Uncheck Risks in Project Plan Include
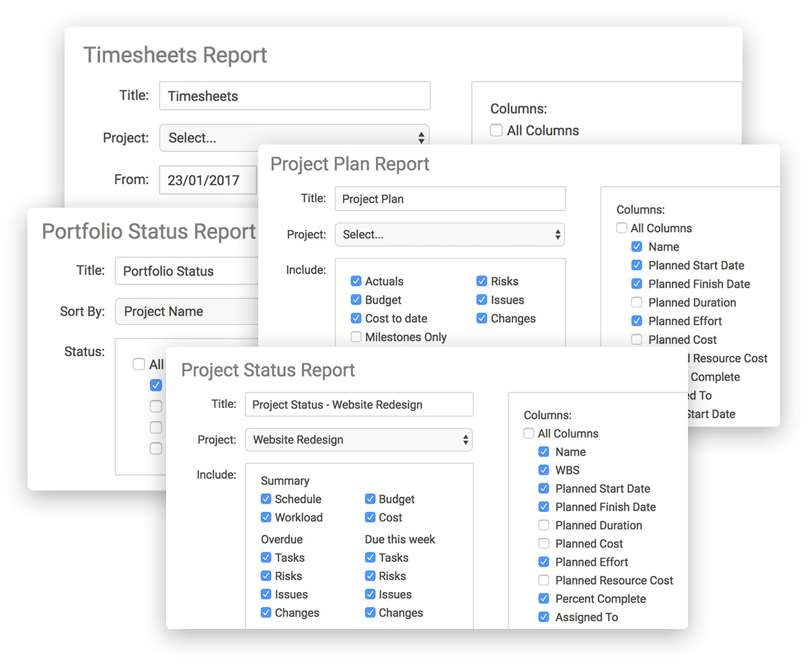The height and width of the screenshot is (672, 807). (482, 282)
